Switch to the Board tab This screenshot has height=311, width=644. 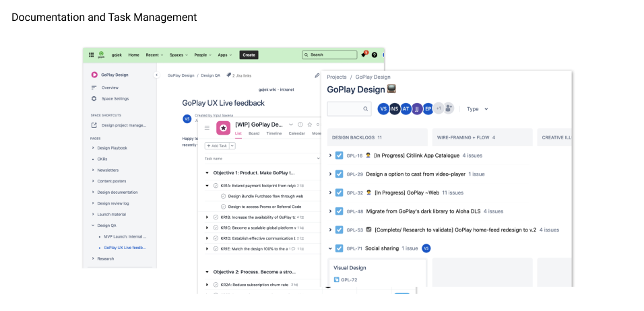coord(254,133)
